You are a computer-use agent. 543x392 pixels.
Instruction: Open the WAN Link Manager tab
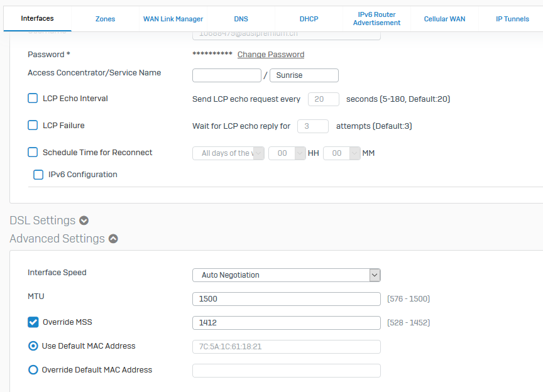[173, 19]
